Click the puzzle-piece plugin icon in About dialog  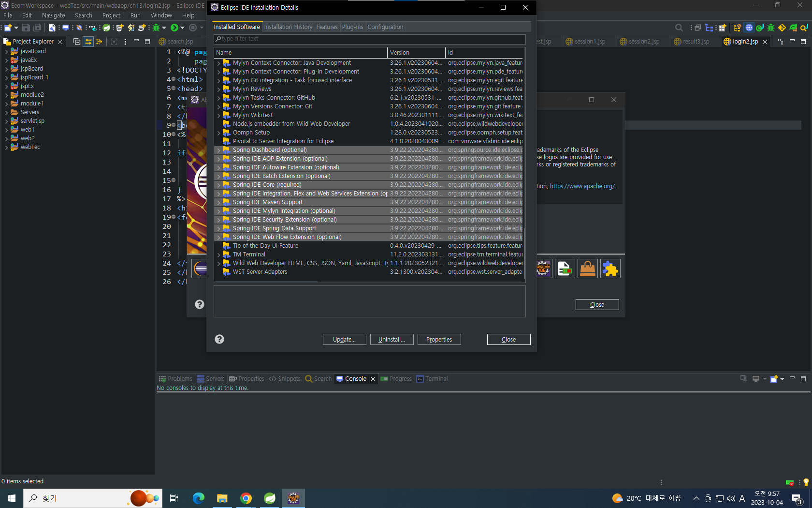coord(610,269)
